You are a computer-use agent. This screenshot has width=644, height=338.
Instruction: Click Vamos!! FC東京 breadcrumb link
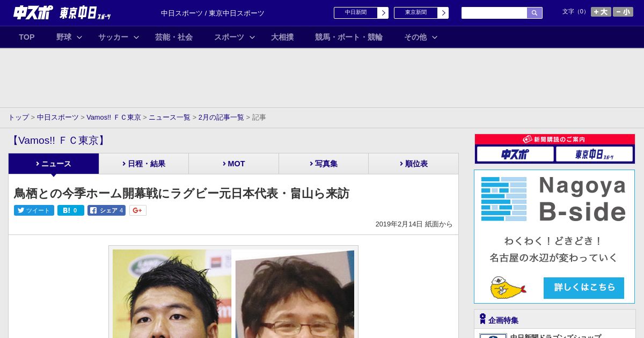pos(114,117)
